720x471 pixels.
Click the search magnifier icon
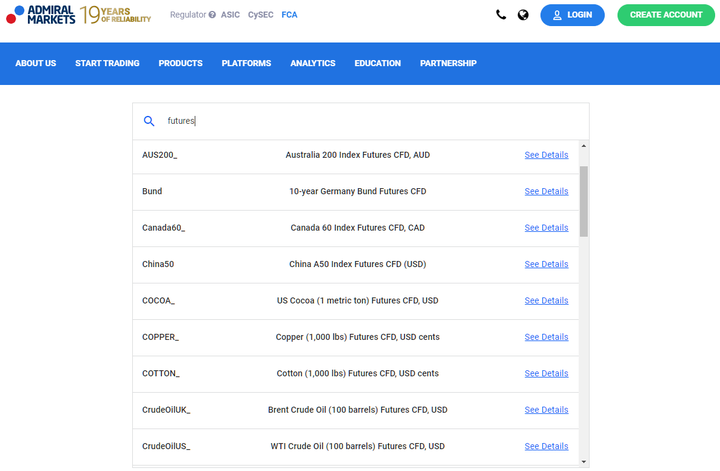[149, 121]
